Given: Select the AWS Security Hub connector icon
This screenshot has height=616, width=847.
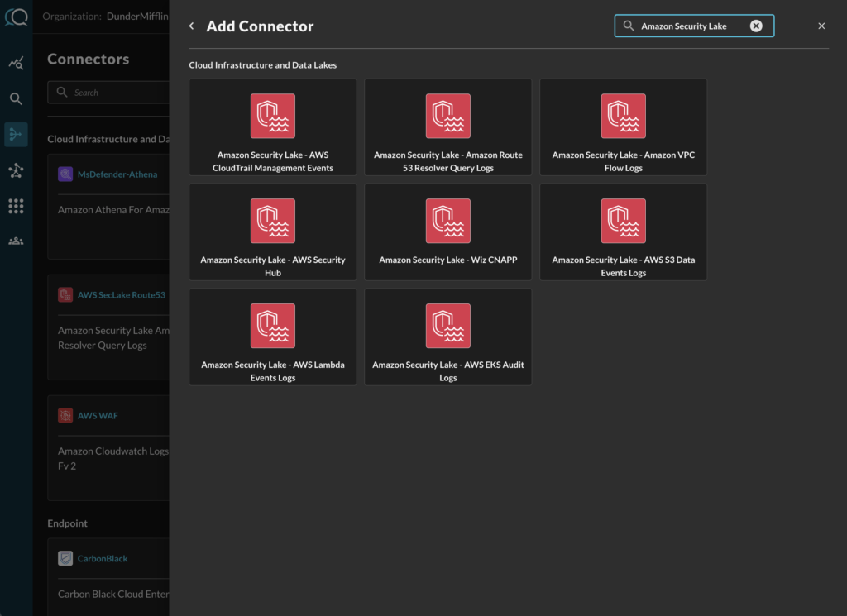Looking at the screenshot, I should [273, 221].
